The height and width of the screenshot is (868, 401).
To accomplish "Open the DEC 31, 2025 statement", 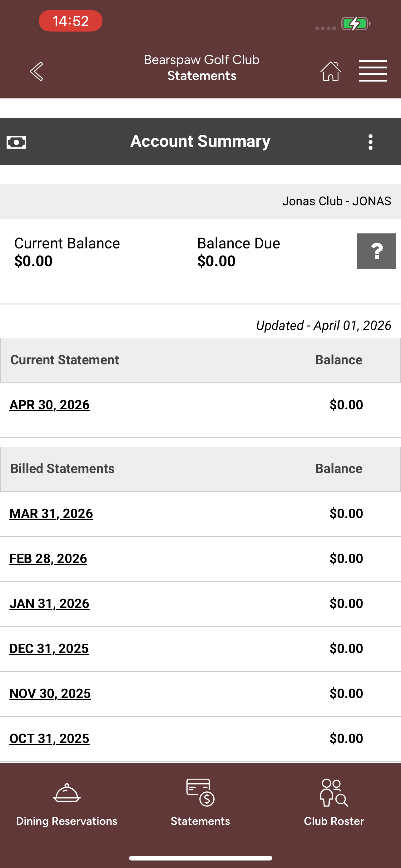I will (49, 648).
